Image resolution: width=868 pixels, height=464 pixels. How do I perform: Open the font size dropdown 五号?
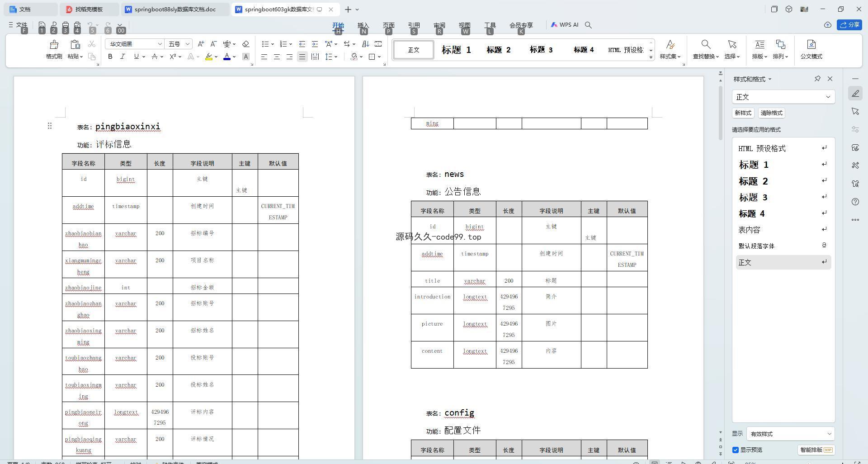point(188,44)
